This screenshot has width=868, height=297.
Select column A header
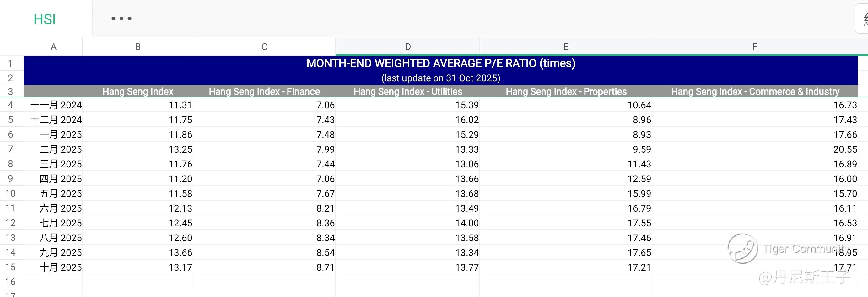pos(53,47)
